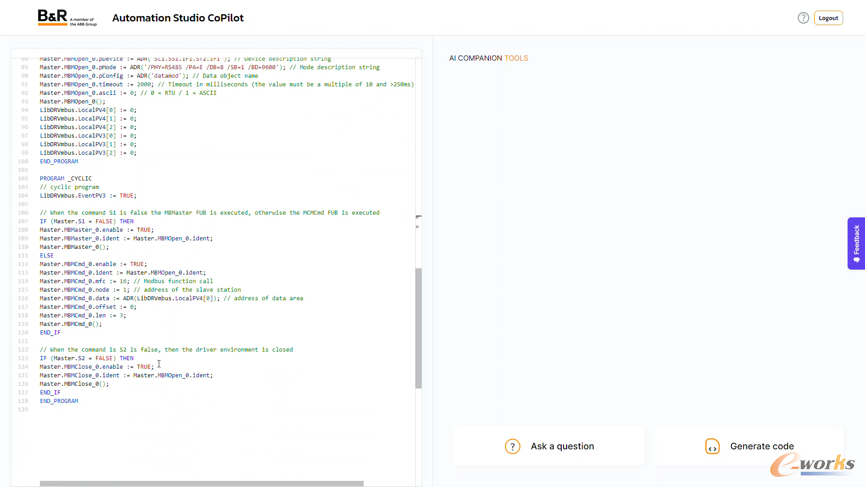Click the code line PROGRAM _CYCLIC
The image size is (865, 487).
coord(66,179)
